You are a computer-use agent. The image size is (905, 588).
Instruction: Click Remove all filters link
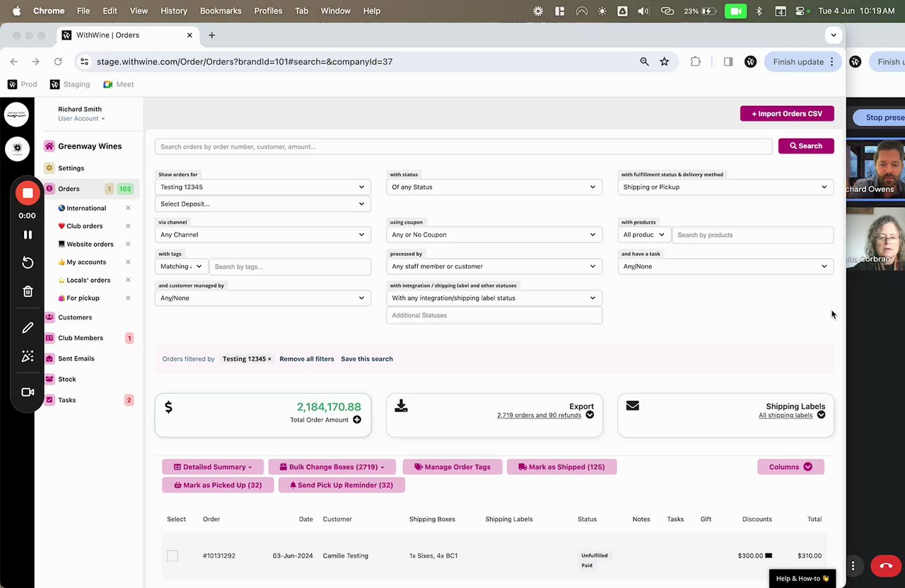click(x=307, y=359)
